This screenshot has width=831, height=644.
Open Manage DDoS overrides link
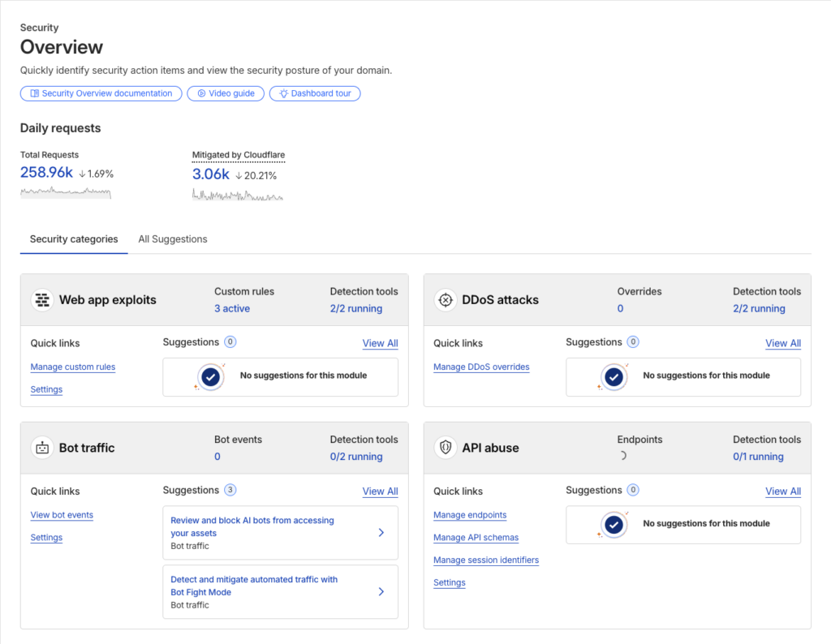pyautogui.click(x=481, y=367)
